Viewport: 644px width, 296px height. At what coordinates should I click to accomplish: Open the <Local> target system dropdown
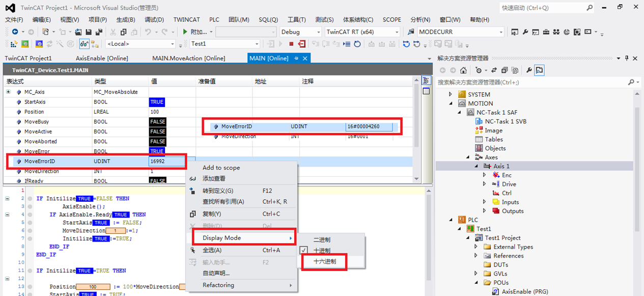point(173,44)
